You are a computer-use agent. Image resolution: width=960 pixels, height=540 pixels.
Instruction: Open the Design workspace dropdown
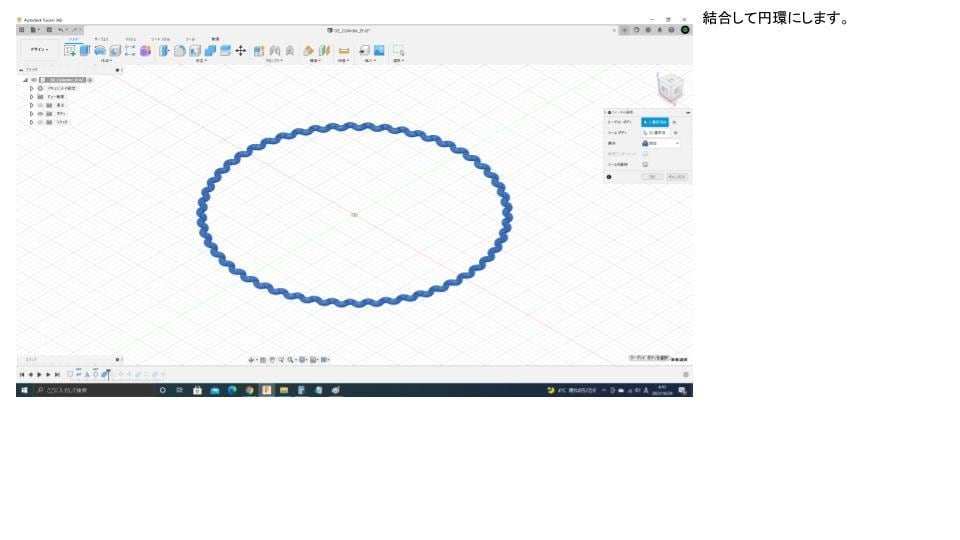[x=39, y=50]
